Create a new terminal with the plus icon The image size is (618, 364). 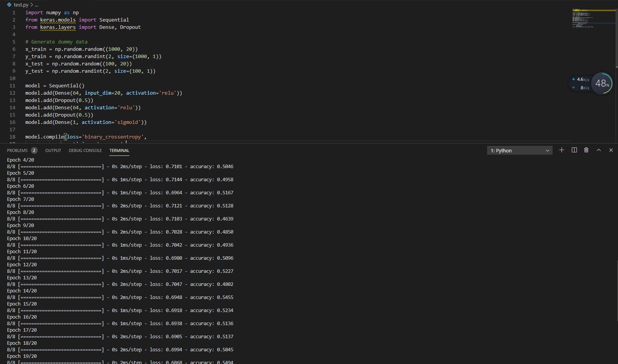[561, 150]
